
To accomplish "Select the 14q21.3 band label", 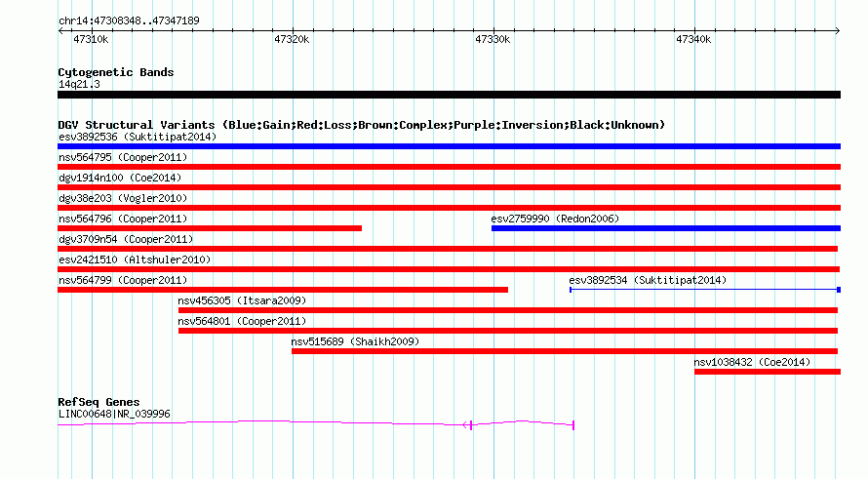I will [x=79, y=84].
